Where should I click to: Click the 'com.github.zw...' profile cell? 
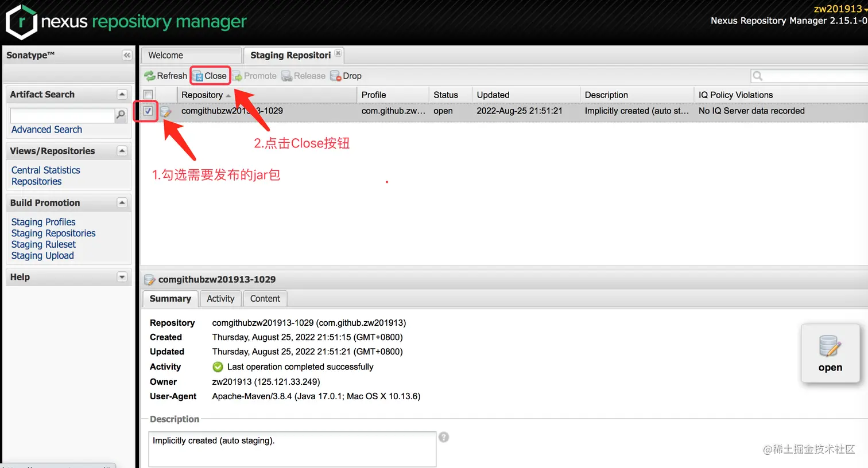tap(393, 111)
